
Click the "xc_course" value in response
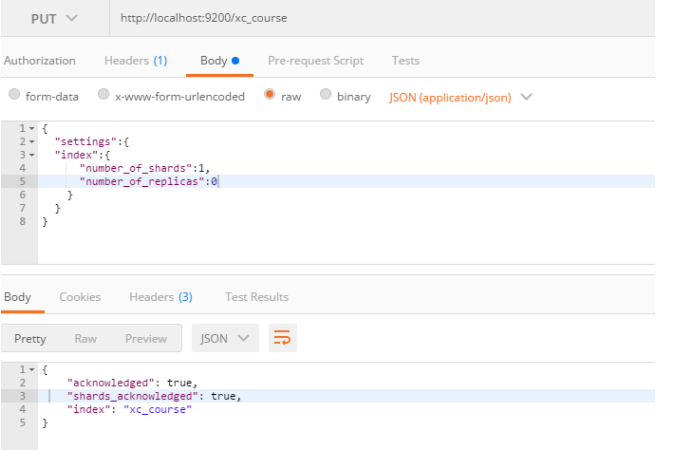click(158, 410)
